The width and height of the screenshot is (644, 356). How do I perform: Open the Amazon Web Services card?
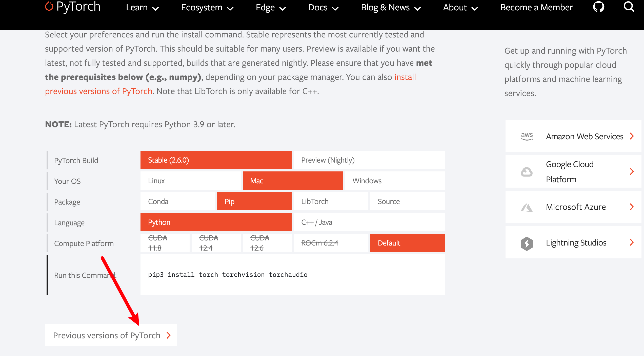[573, 136]
